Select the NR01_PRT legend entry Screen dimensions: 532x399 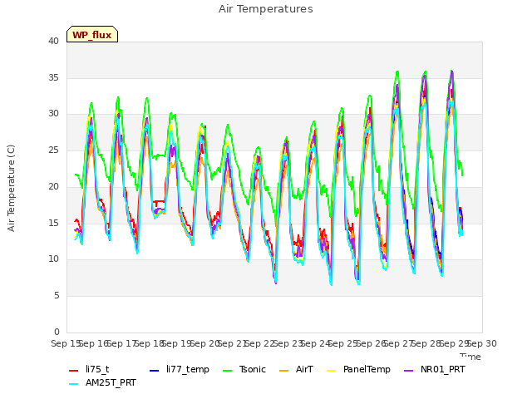443,369
